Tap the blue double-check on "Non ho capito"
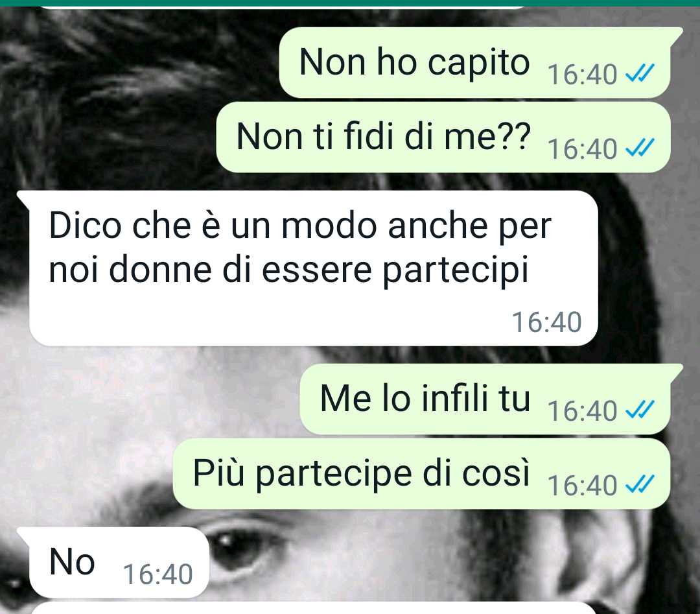 640,73
